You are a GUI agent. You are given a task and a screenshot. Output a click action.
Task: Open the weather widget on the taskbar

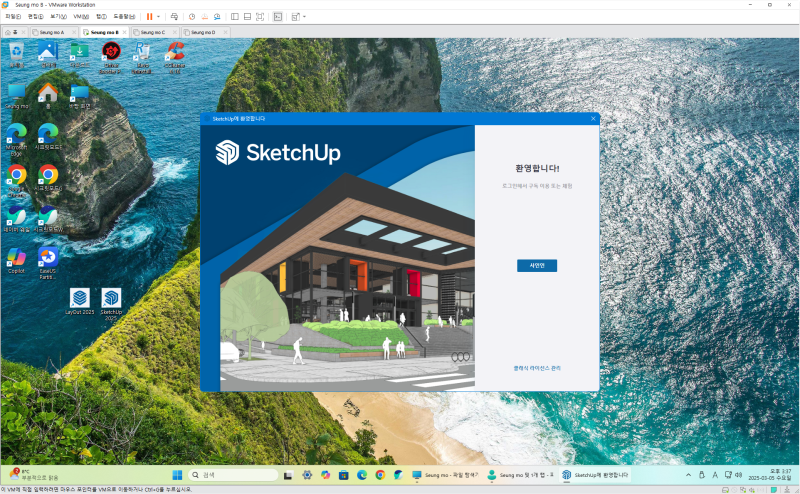click(x=35, y=475)
